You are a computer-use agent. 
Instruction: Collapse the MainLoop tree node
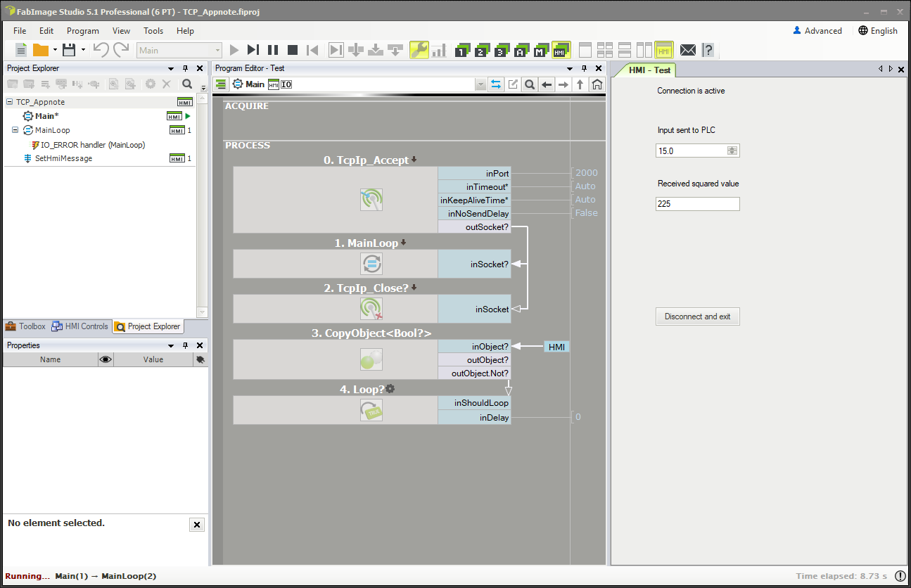15,130
